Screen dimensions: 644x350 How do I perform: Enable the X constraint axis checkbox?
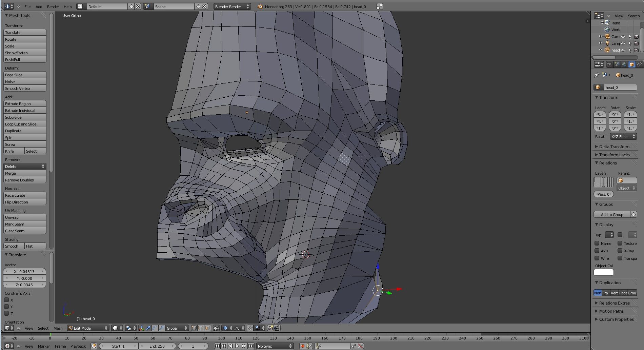[x=6, y=300]
